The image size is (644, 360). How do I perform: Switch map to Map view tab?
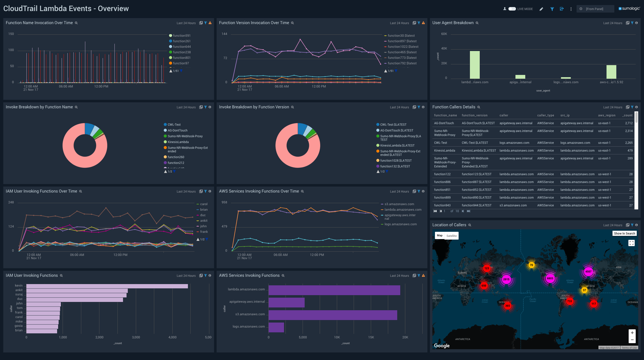440,236
